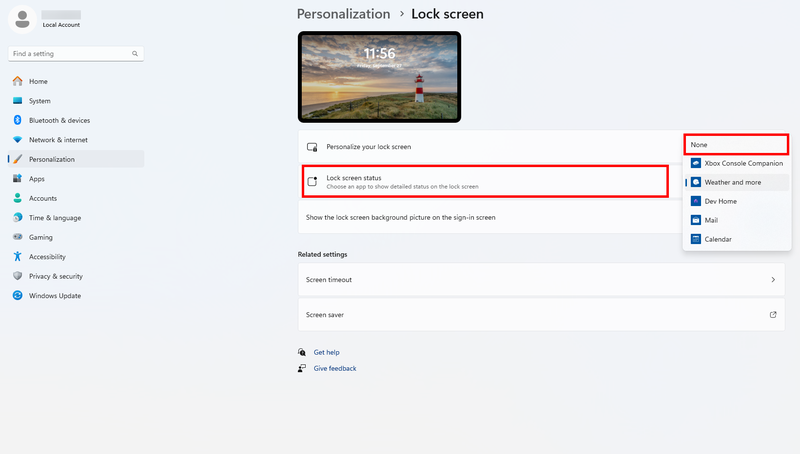Screen dimensions: 800x454
Task: Expand Screen timeout chevron arrow
Action: [773, 280]
